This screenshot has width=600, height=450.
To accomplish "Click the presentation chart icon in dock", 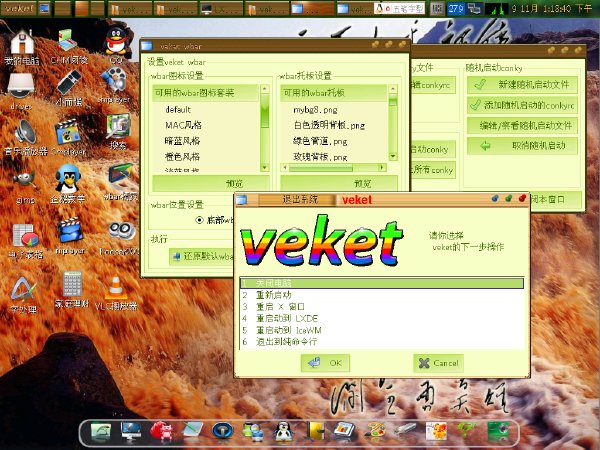I will [344, 431].
